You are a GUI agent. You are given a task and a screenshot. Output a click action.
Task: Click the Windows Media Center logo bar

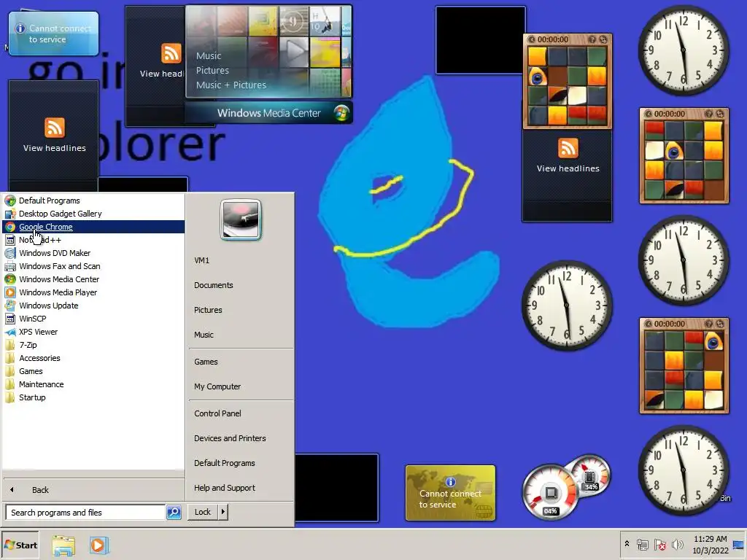point(268,113)
